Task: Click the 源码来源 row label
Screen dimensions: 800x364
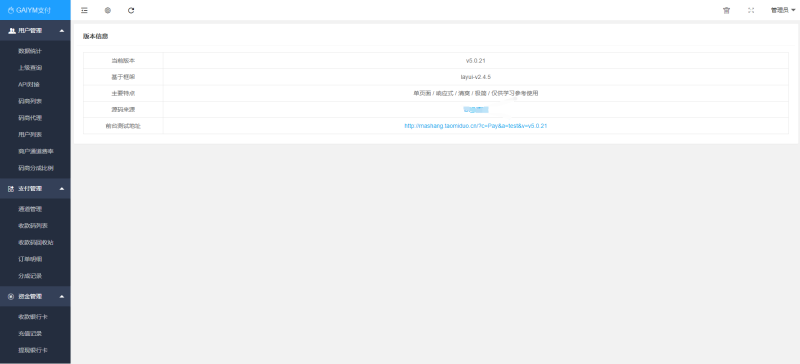Action: [123, 109]
